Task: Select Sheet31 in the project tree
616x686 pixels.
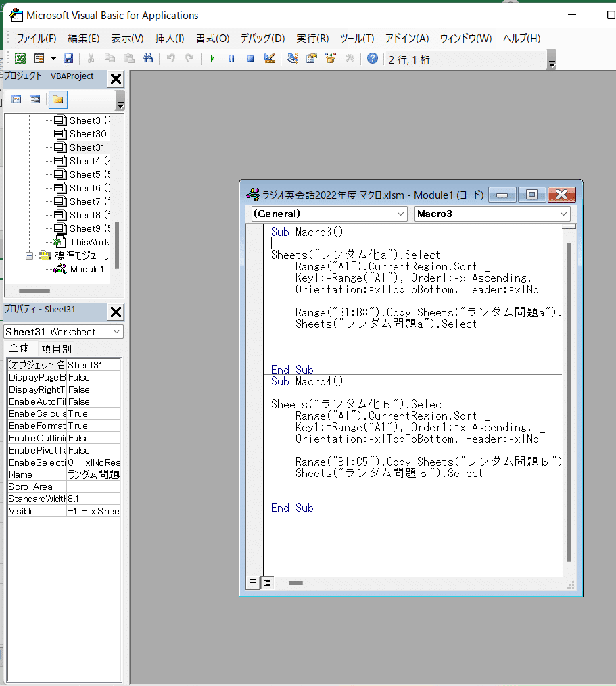Action: [x=87, y=147]
